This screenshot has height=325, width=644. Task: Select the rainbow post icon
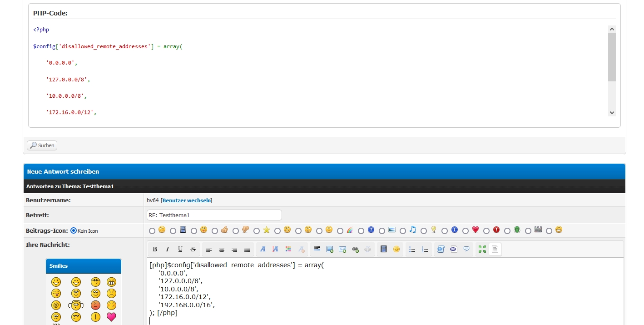point(350,230)
